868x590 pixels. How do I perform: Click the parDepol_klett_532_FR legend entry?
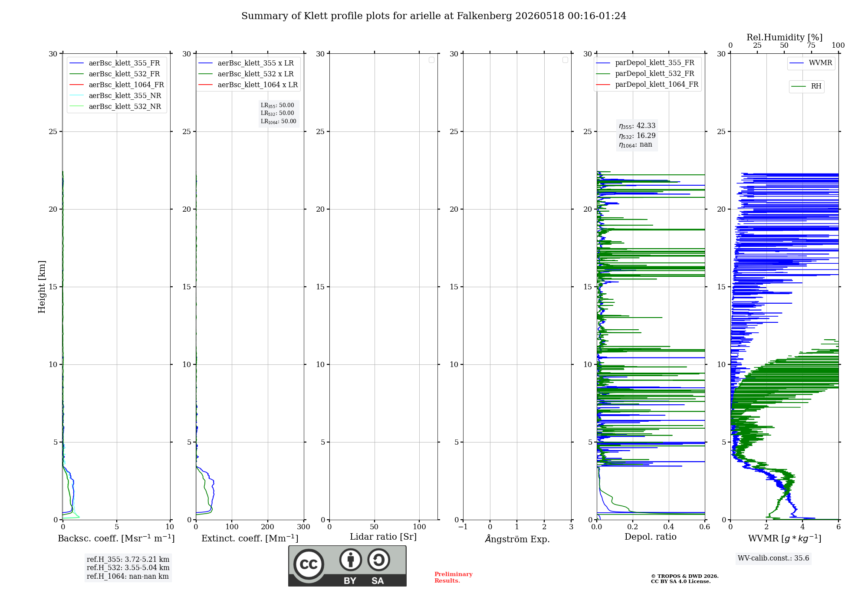click(645, 73)
